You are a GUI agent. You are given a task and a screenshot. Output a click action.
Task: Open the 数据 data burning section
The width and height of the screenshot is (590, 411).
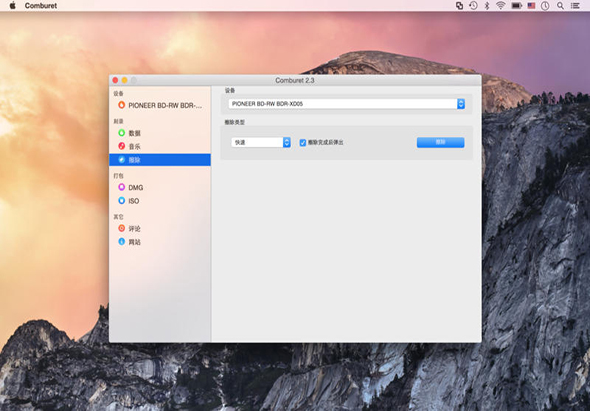pos(160,133)
